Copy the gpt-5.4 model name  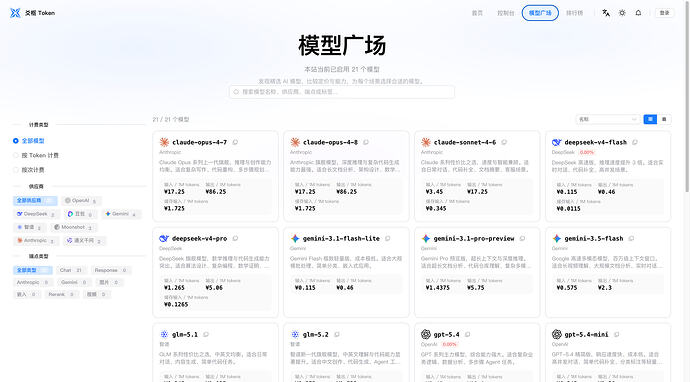click(467, 334)
